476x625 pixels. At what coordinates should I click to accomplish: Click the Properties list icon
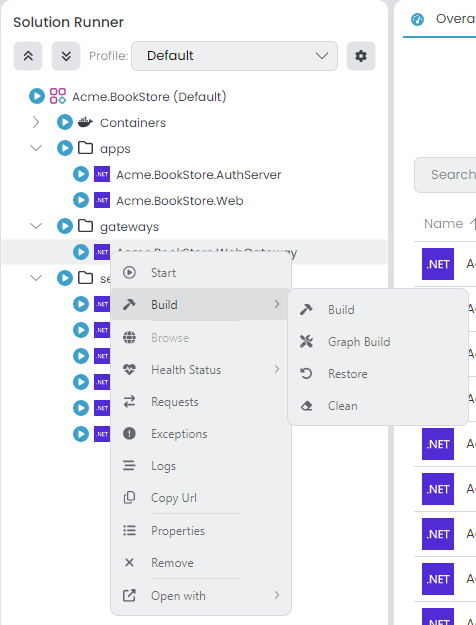coord(129,531)
